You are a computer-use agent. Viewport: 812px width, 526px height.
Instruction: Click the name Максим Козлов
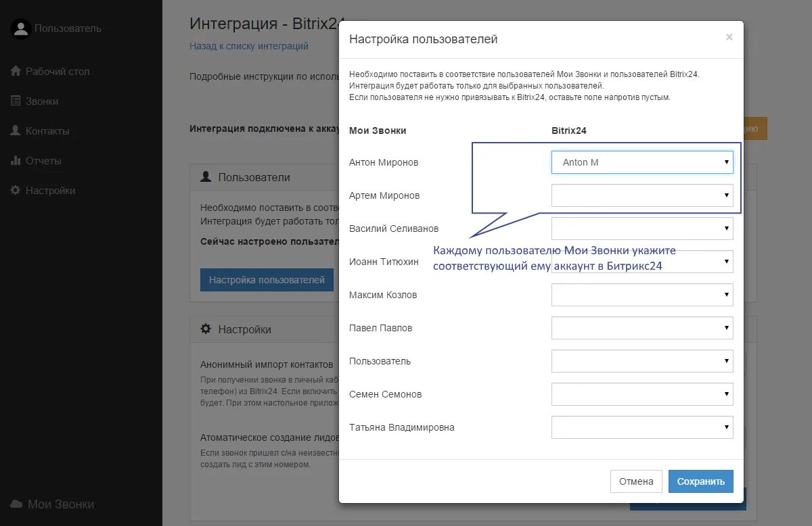click(383, 295)
